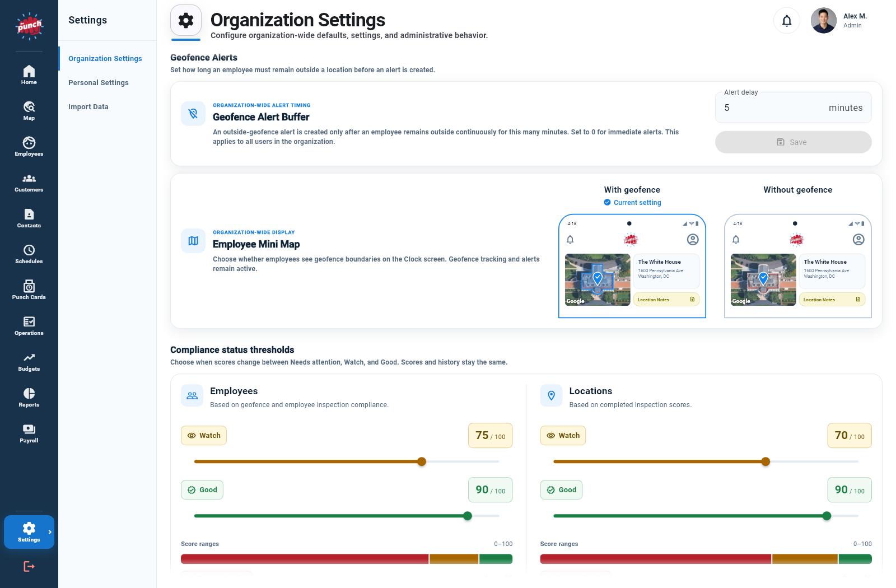Click the Locations Good 90 / 100 value
Viewport: 896px width, 588px height.
coord(850,490)
